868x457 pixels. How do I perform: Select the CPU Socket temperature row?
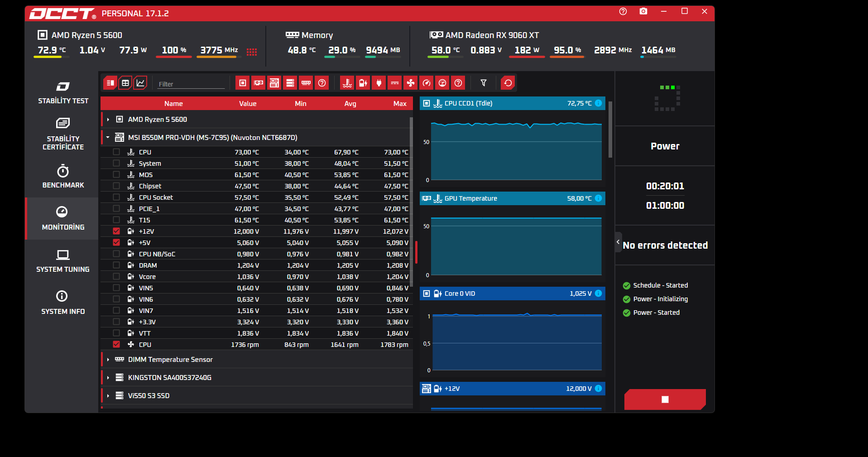tap(256, 197)
